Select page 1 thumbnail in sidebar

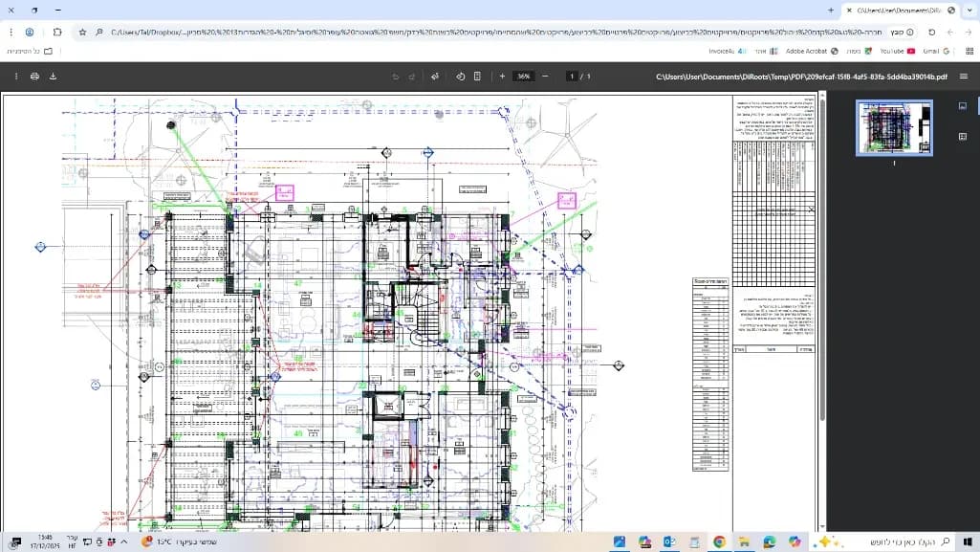click(894, 128)
